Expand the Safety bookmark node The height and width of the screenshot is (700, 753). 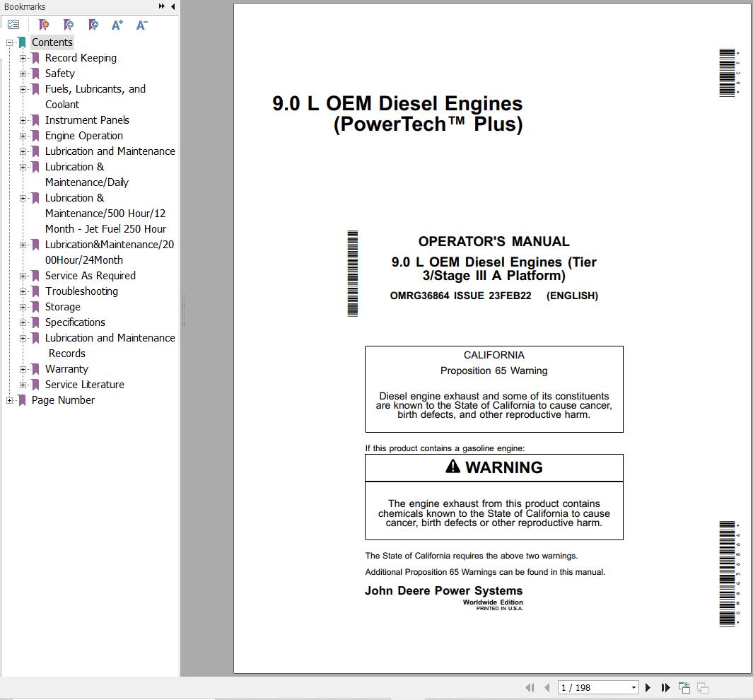click(x=23, y=74)
